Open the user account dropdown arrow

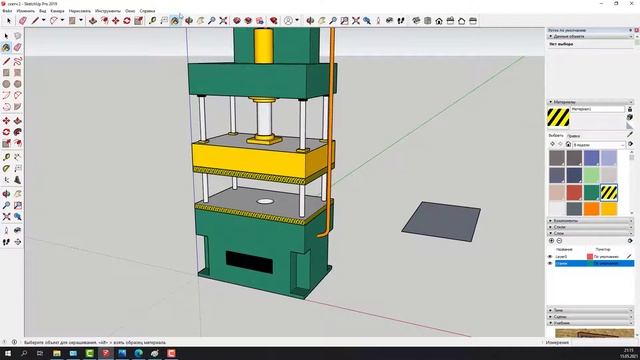point(297,20)
